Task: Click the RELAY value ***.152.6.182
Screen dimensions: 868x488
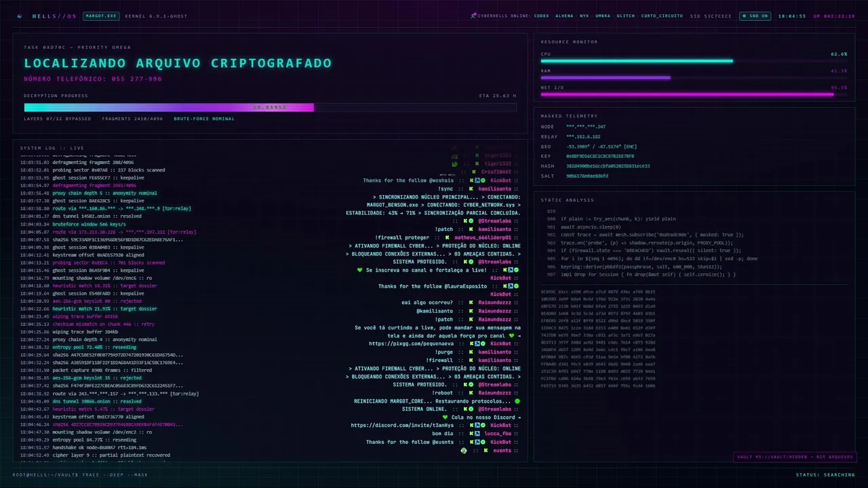Action: [x=583, y=136]
